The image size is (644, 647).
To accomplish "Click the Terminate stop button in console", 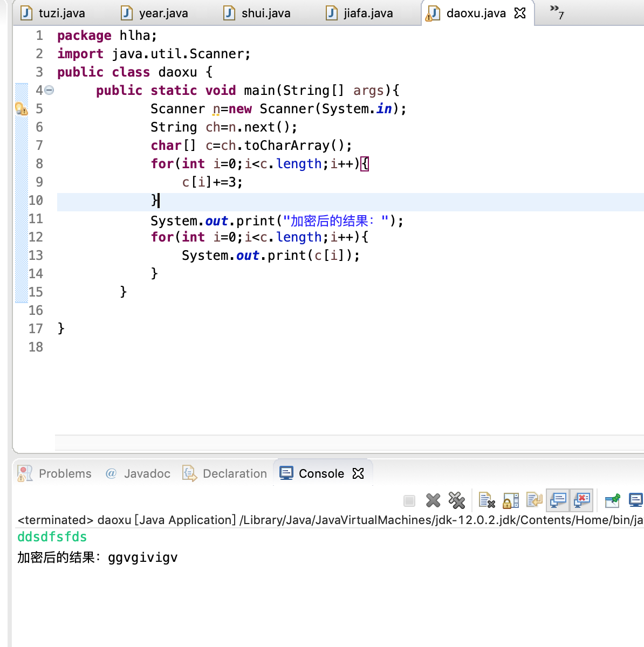I will tap(409, 501).
